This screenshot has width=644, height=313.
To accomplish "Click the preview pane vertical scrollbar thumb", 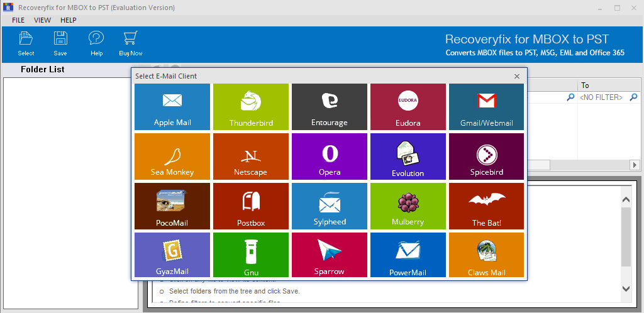I will tap(626, 237).
